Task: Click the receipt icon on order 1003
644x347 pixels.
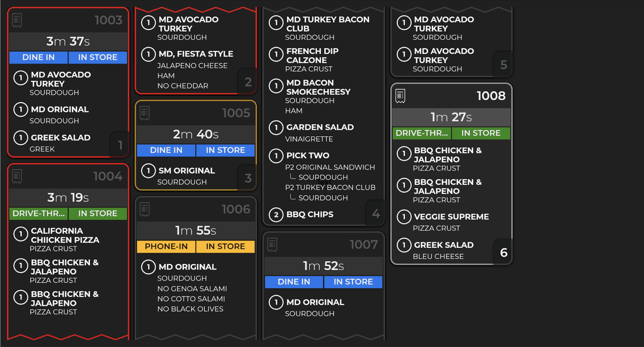Action: point(17,19)
